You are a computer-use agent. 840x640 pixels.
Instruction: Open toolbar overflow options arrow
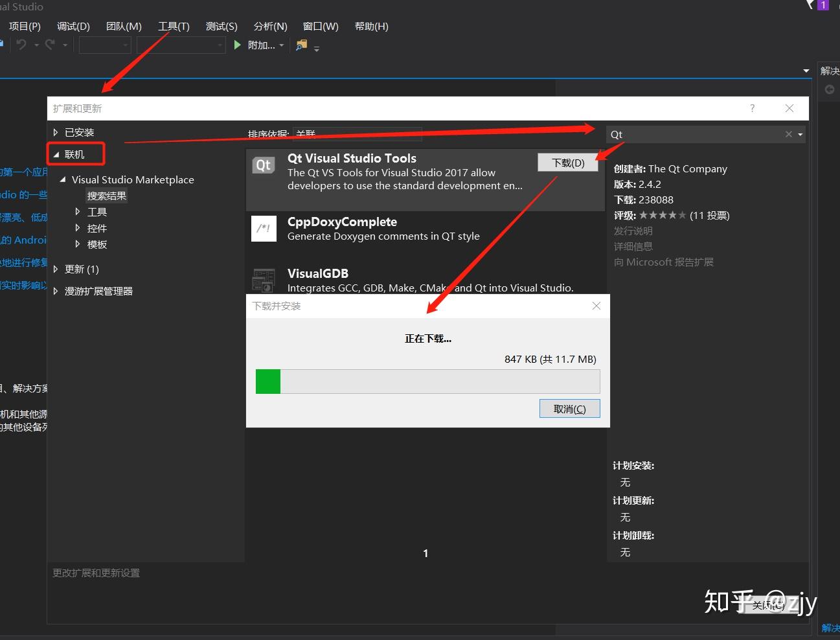(x=316, y=49)
